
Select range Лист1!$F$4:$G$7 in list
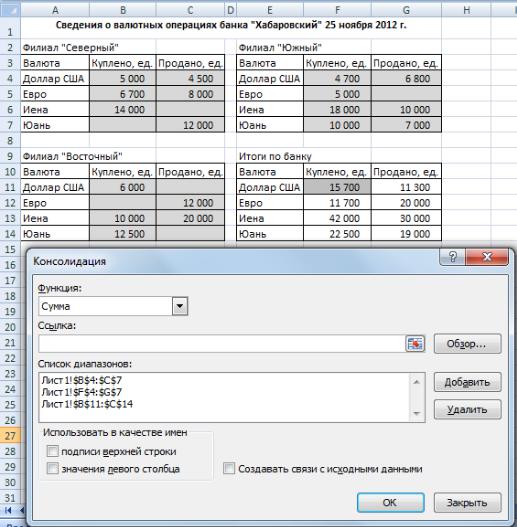pyautogui.click(x=82, y=392)
